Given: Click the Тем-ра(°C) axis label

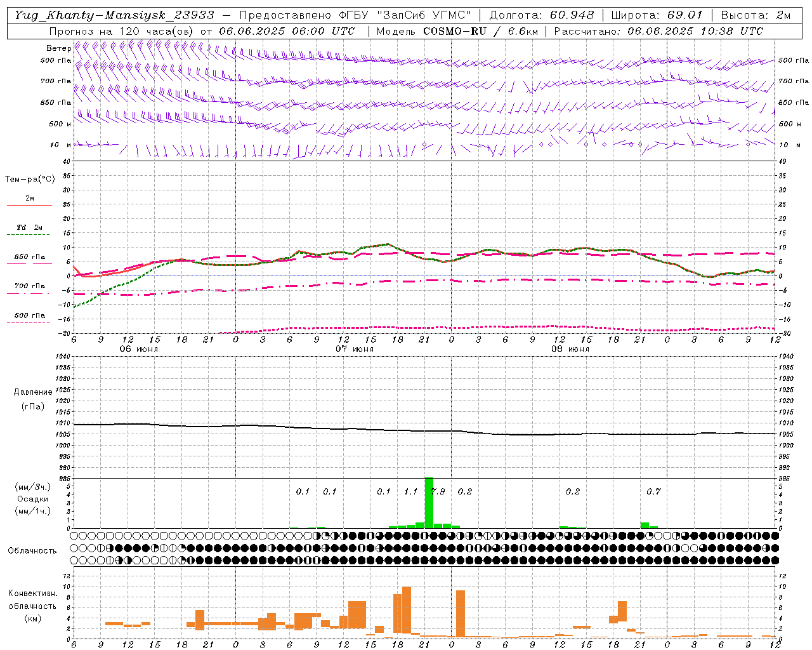Looking at the screenshot, I should [30, 180].
